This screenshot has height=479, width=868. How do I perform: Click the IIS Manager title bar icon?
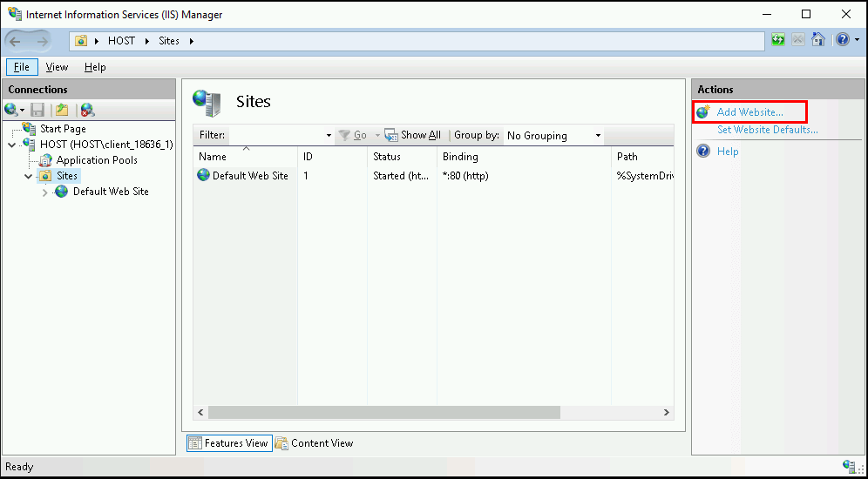15,15
